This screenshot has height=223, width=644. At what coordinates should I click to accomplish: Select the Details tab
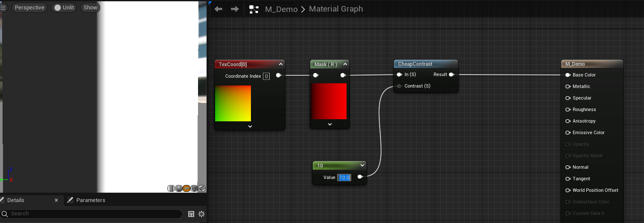pyautogui.click(x=15, y=200)
